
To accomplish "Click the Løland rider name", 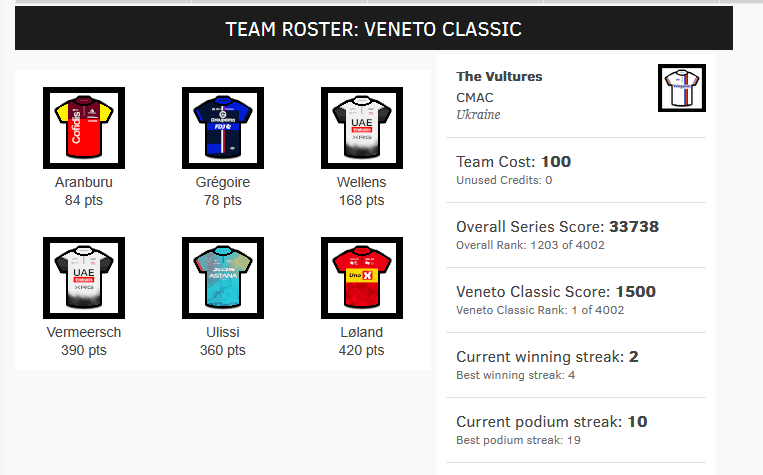I will tap(362, 332).
